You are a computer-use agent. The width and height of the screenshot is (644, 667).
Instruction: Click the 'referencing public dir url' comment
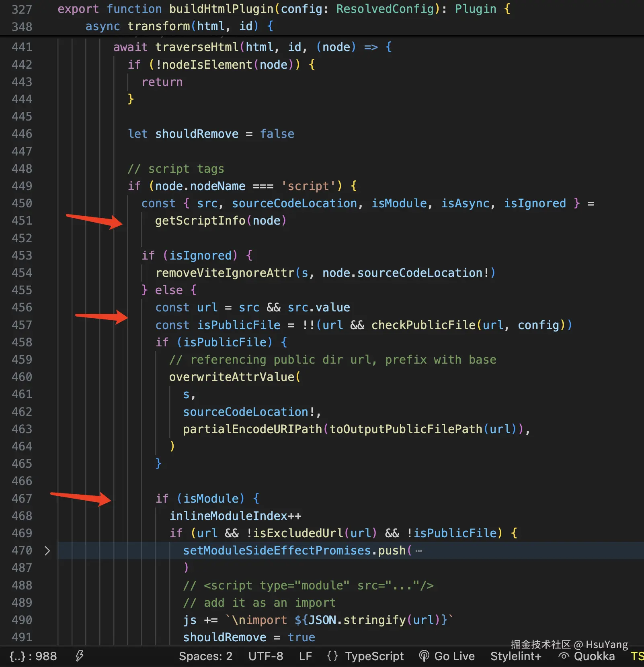333,360
